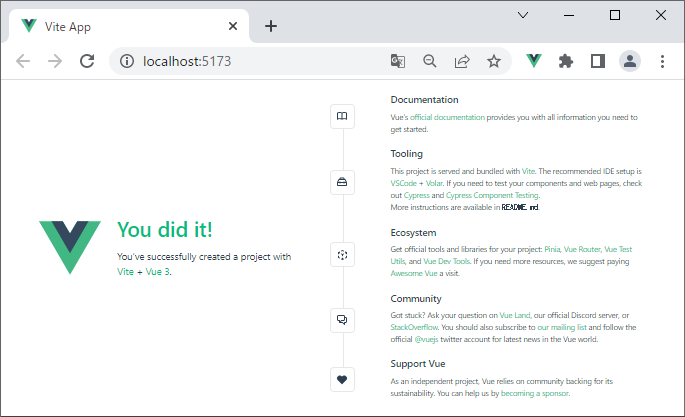Click the Community section heading
685x417 pixels.
416,299
